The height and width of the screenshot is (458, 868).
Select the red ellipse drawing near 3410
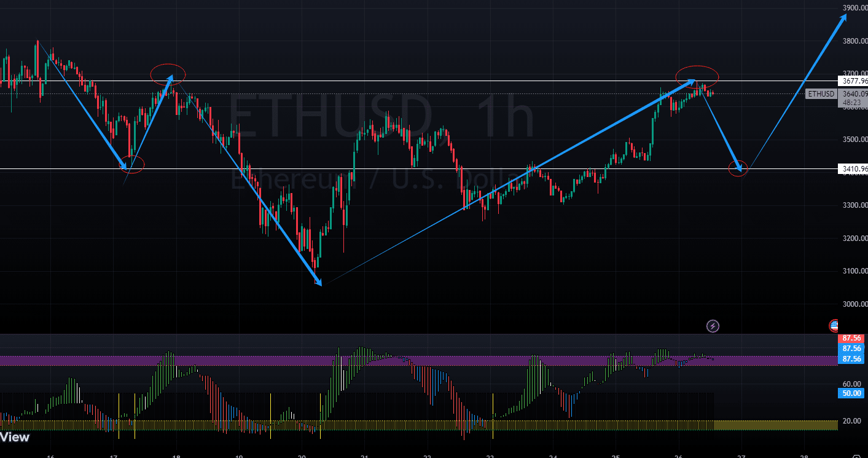pos(738,168)
